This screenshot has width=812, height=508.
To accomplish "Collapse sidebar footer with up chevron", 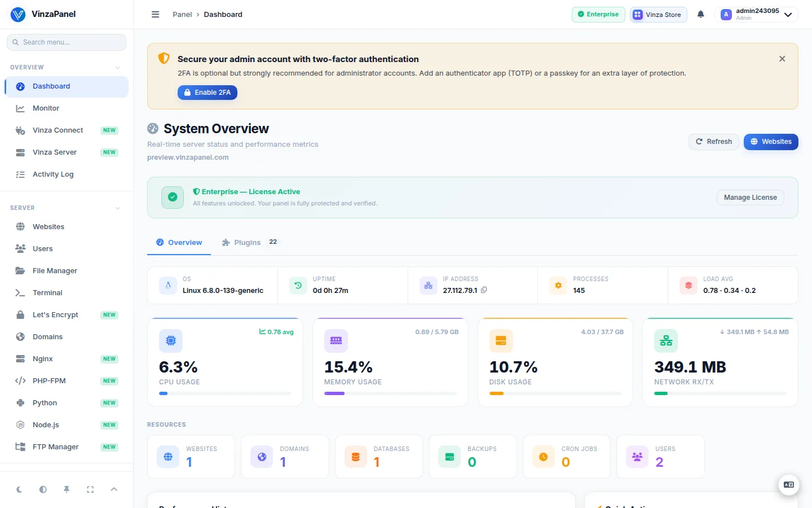I will (x=114, y=489).
